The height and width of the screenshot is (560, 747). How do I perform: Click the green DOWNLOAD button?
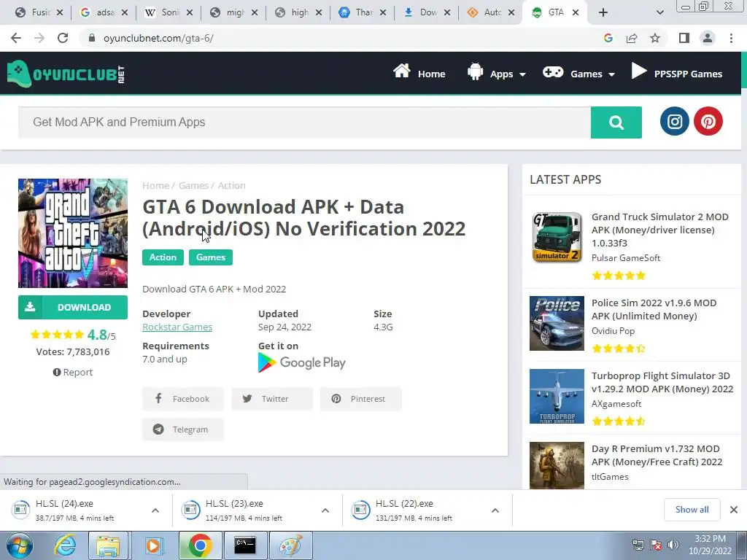(x=73, y=307)
